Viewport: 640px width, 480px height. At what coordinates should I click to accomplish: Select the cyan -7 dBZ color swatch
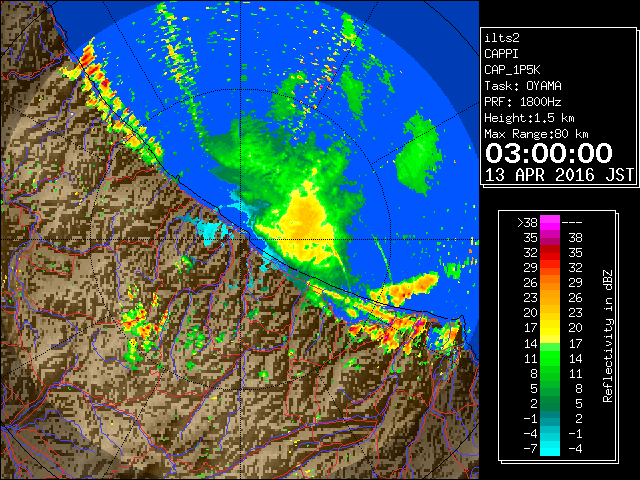(x=550, y=449)
